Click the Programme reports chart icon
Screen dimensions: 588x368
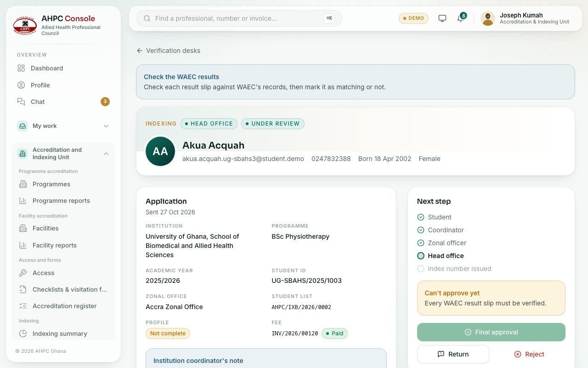tap(23, 201)
